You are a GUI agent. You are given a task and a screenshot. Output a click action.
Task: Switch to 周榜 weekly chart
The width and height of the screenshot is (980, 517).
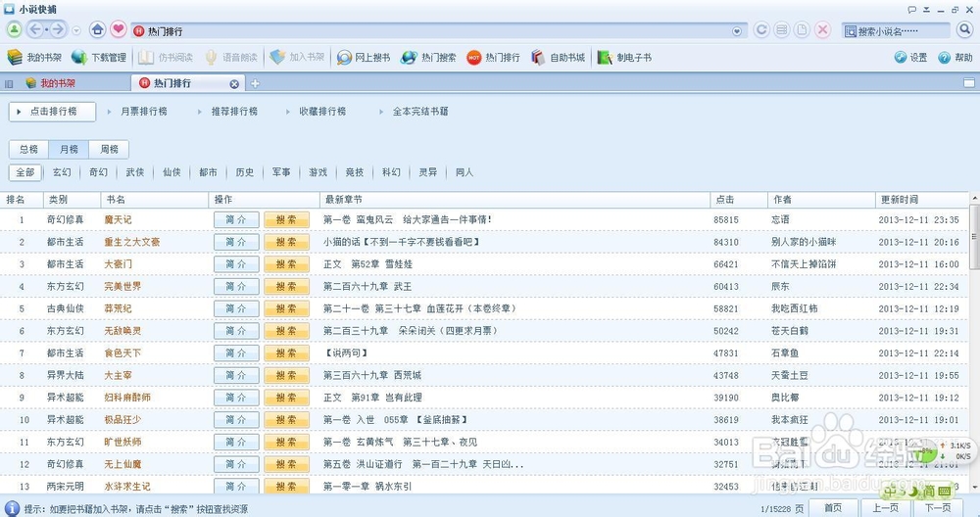[x=109, y=149]
